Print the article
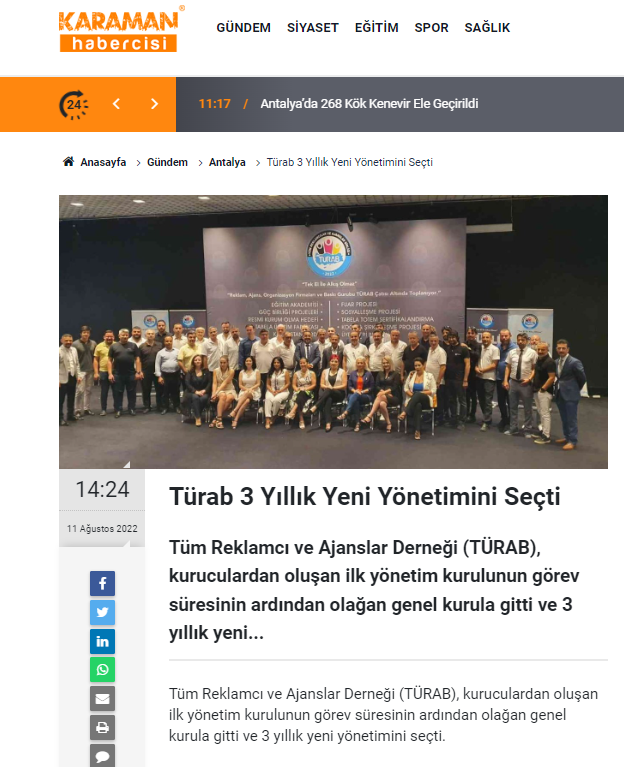 pyautogui.click(x=102, y=727)
